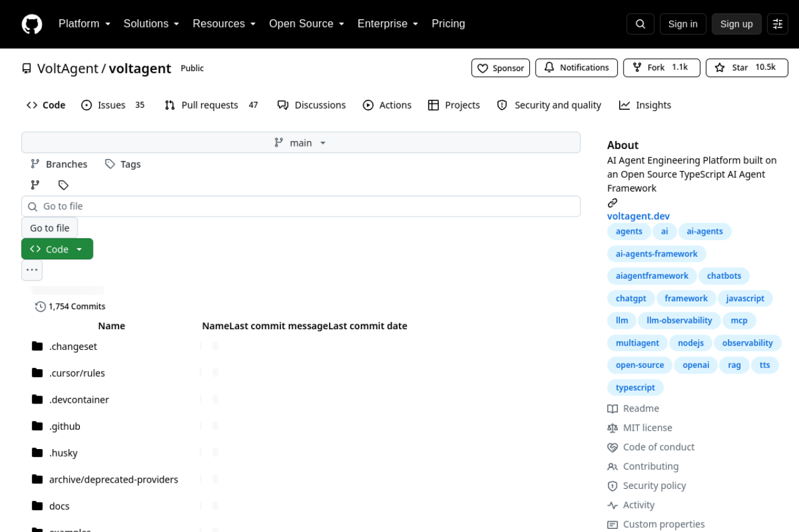Open the archive/deprecated-providers folder name
799x532 pixels.
tap(114, 480)
